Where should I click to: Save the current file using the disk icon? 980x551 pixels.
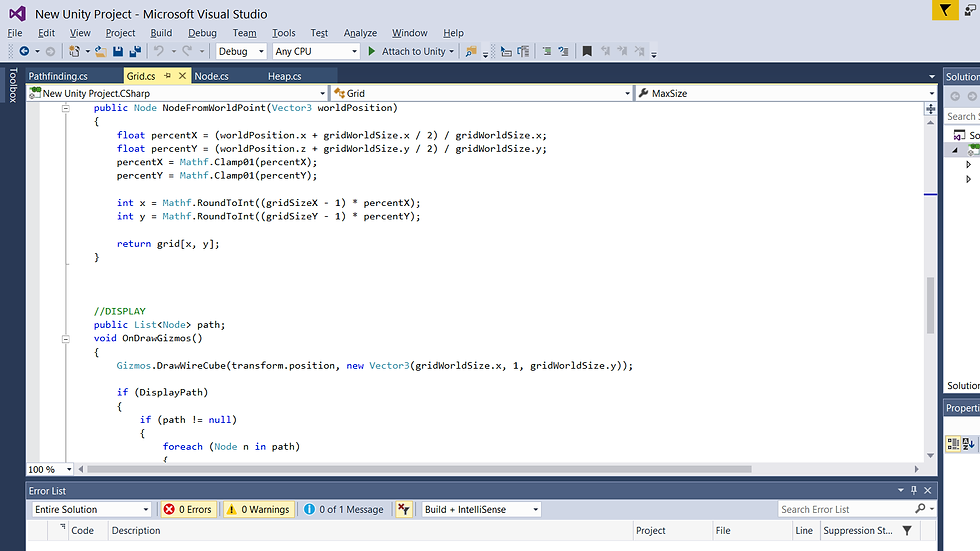(x=118, y=51)
